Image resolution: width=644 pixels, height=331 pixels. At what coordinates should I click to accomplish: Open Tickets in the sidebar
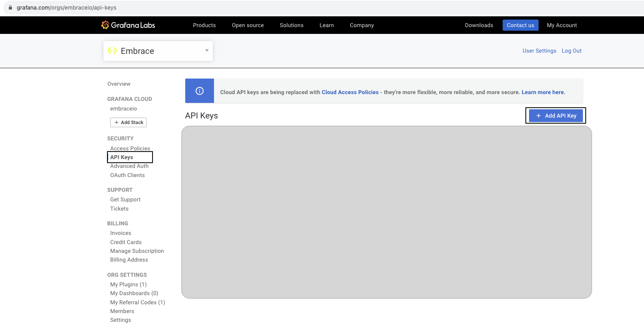point(119,209)
